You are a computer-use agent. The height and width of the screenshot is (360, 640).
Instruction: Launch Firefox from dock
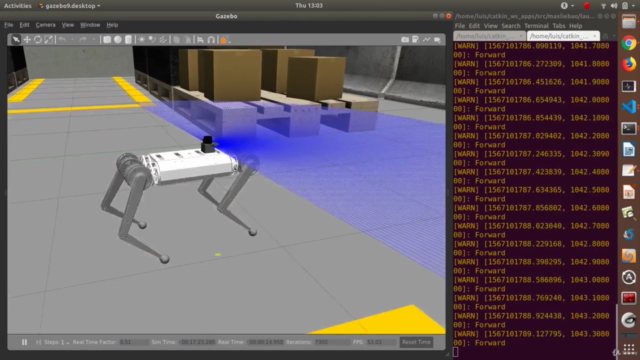629,64
